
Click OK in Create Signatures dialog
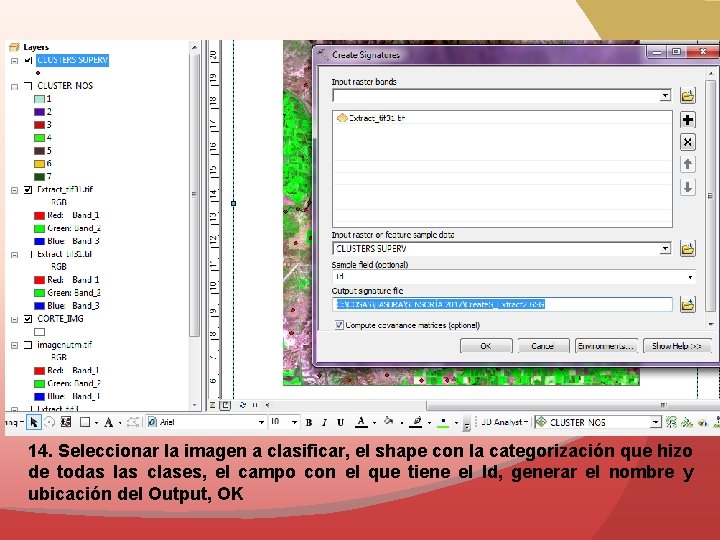(486, 346)
